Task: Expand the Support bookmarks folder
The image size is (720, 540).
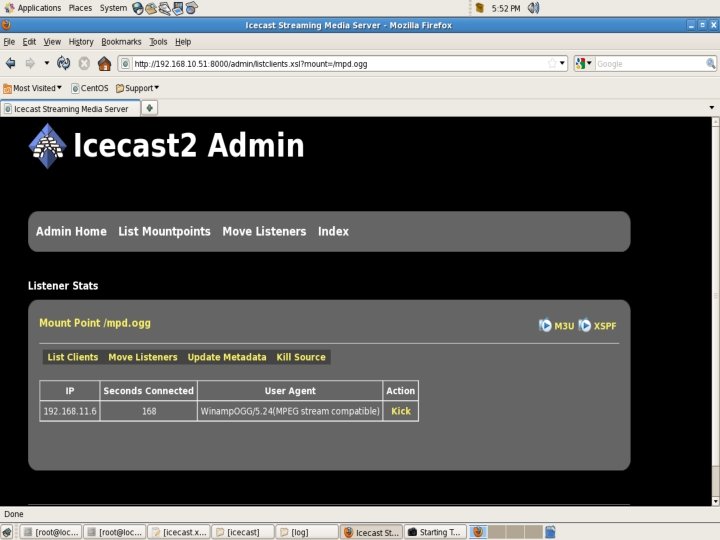Action: click(x=137, y=88)
